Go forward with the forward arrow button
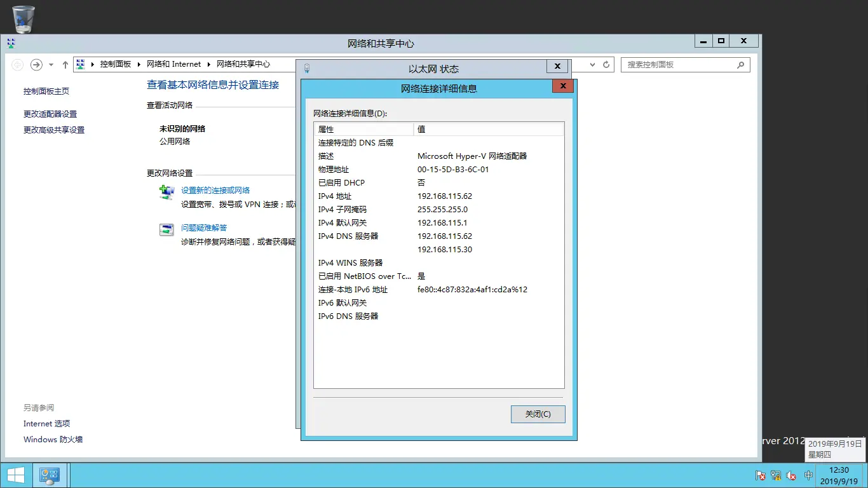Image resolution: width=868 pixels, height=488 pixels. [x=36, y=64]
